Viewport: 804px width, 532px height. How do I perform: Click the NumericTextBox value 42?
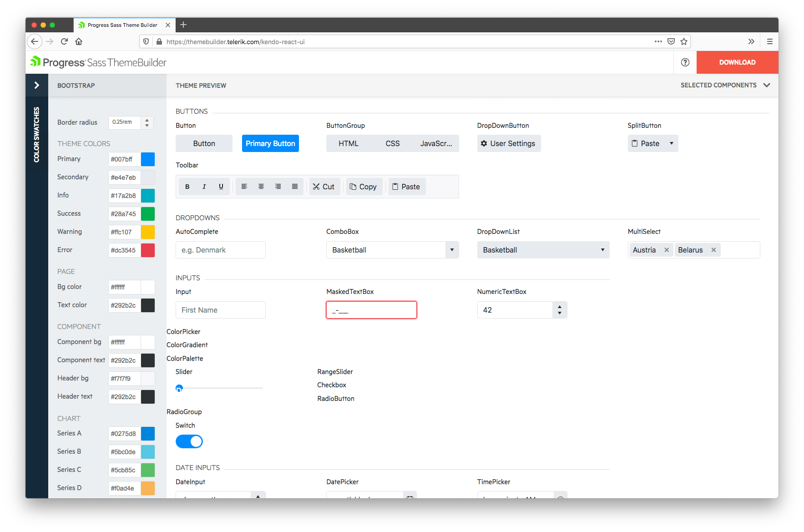click(515, 310)
